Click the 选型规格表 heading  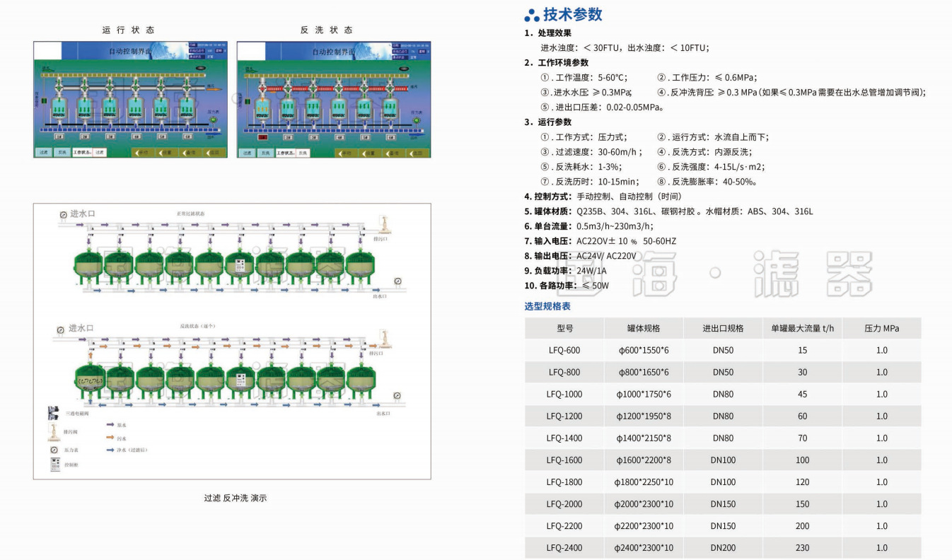[547, 306]
